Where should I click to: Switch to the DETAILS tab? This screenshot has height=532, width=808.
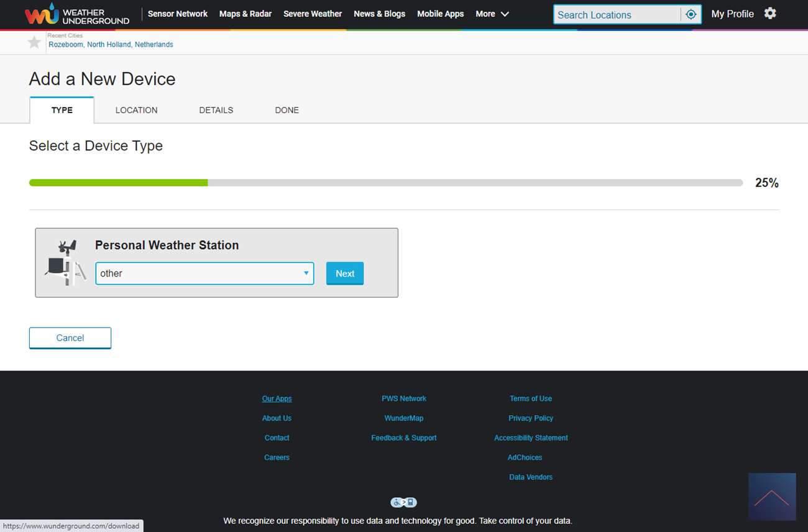point(216,110)
